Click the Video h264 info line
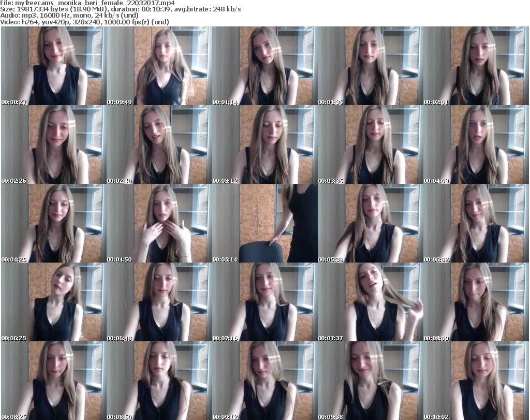This screenshot has width=530, height=420. 84,22
